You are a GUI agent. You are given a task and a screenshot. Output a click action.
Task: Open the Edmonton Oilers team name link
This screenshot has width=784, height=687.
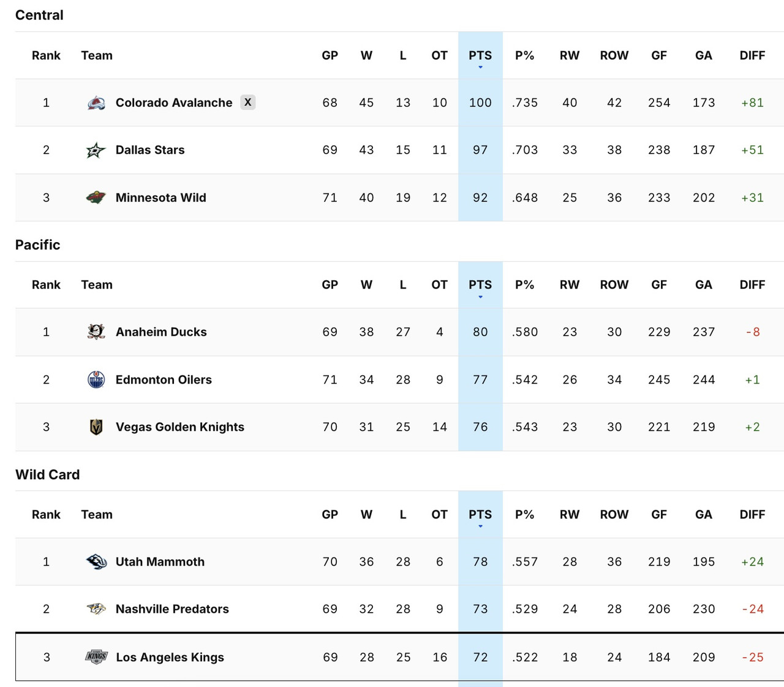pos(163,379)
